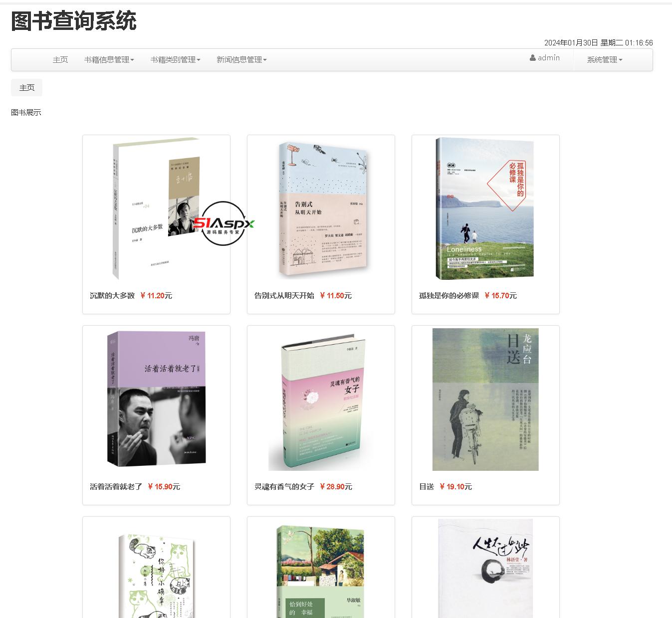This screenshot has height=618, width=672.
Task: Click the ￥15.90元 price
Action: 164,487
